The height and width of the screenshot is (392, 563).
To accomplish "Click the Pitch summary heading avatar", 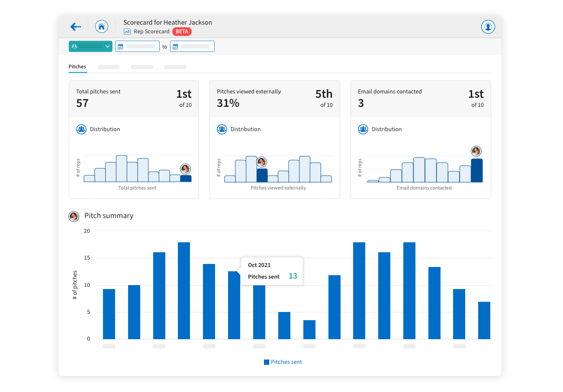I will (74, 216).
